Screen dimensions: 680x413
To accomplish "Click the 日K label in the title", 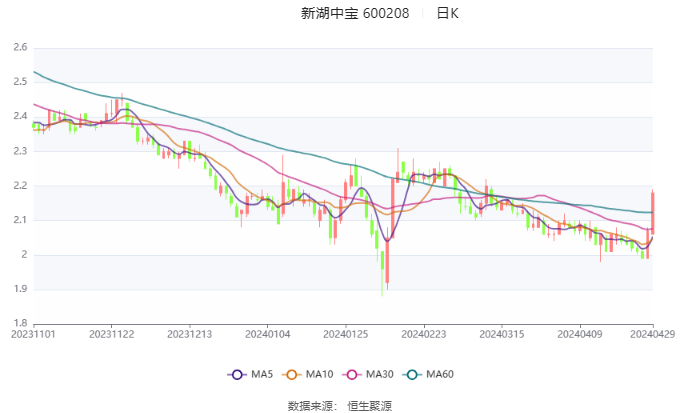I will 448,13.
